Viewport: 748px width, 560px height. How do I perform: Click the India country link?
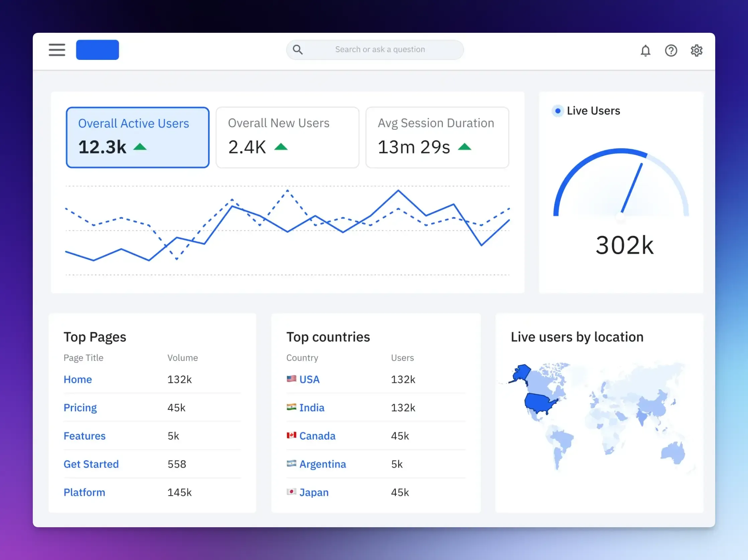pyautogui.click(x=311, y=408)
